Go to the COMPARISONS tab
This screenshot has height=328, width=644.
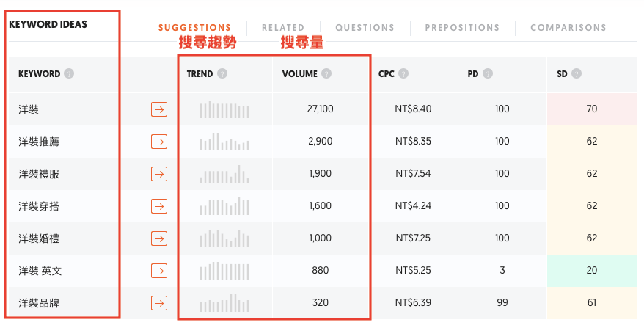click(x=568, y=28)
